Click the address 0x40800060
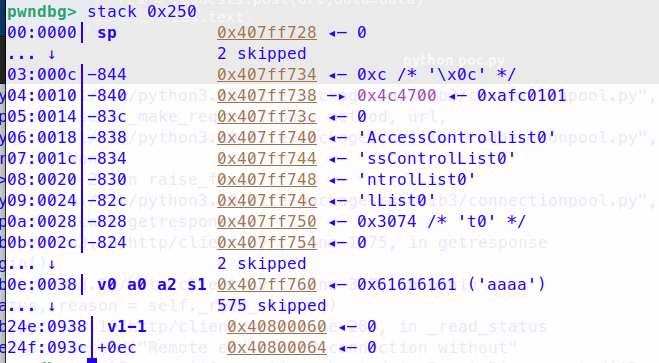 click(x=277, y=327)
